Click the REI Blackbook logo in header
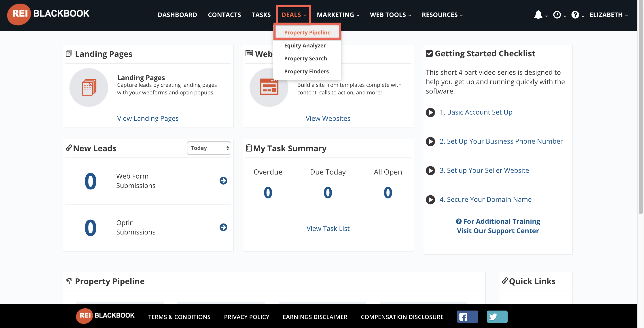Screen dimensions: 644x328 [48, 14]
